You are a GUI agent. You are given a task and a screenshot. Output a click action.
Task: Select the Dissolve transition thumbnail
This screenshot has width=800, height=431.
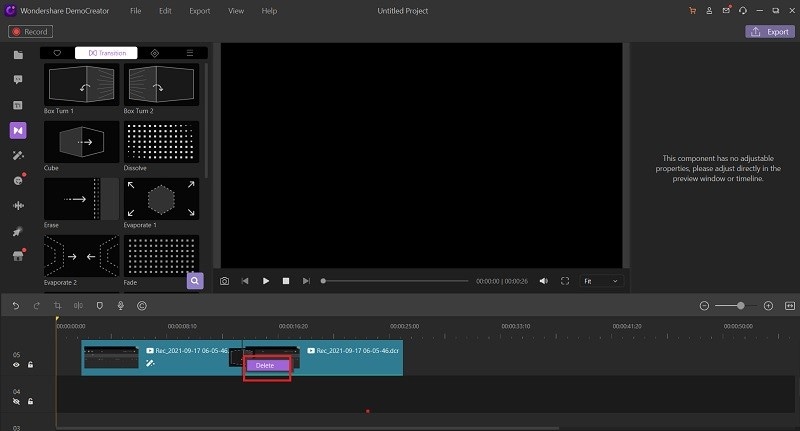[161, 142]
